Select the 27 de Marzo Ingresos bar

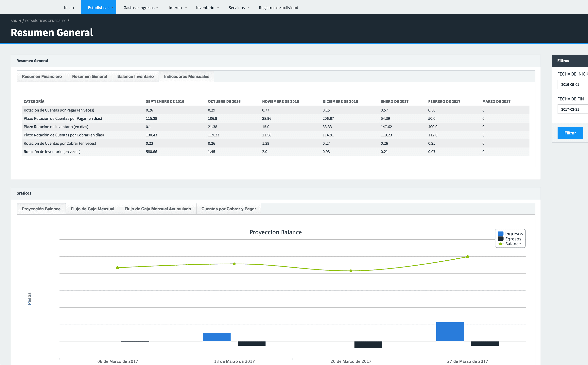(450, 331)
